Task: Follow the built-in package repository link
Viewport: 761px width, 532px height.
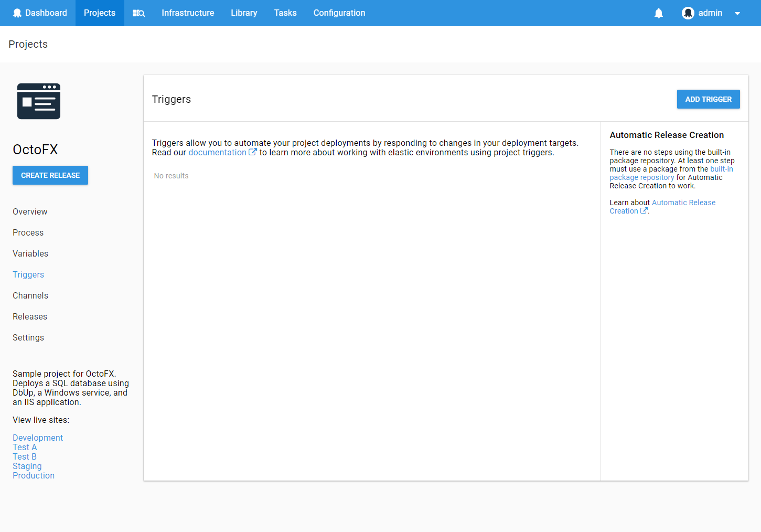Action: click(x=641, y=177)
